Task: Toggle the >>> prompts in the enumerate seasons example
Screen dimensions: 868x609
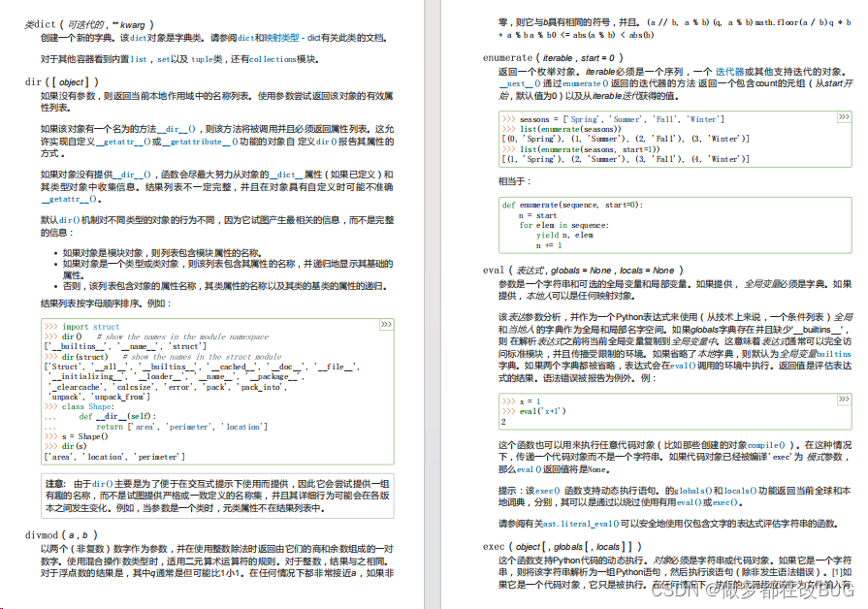Action: tap(844, 116)
